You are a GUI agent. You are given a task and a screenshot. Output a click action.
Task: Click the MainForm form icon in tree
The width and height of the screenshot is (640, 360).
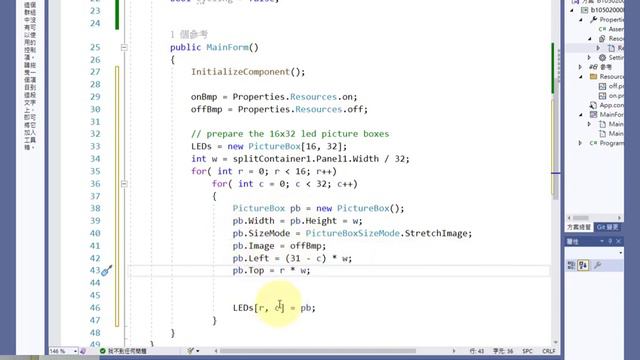[593, 115]
